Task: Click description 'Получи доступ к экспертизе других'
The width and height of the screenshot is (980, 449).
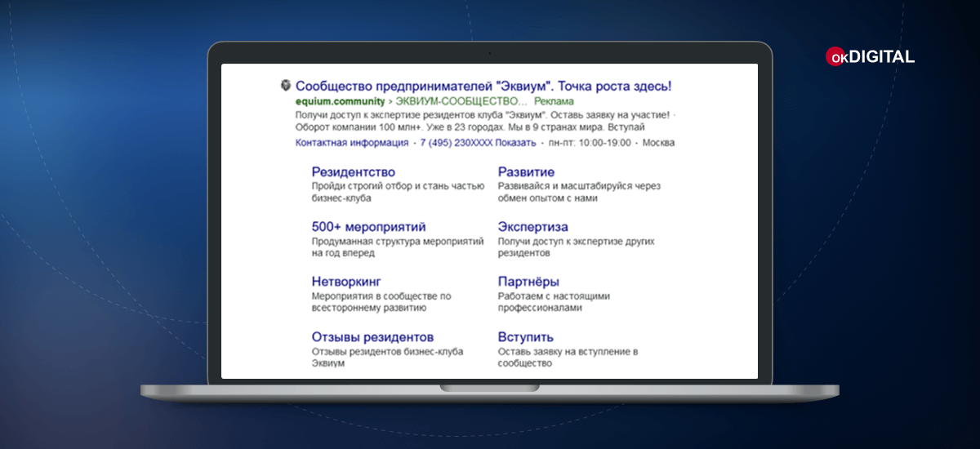Action: point(577,242)
